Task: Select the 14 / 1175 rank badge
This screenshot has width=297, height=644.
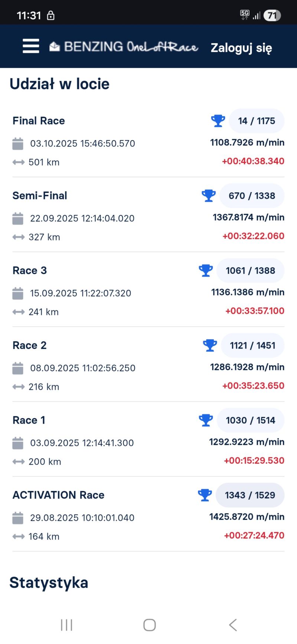Action: [x=257, y=121]
